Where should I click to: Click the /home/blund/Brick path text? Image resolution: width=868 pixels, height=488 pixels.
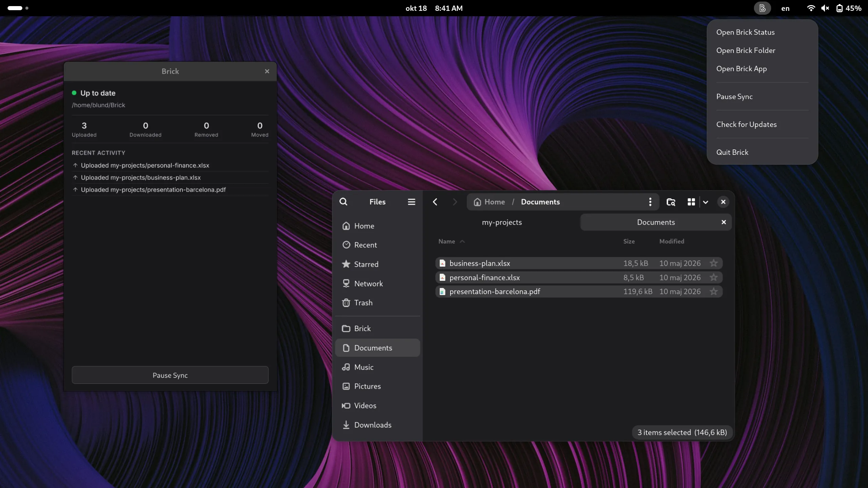tap(98, 105)
